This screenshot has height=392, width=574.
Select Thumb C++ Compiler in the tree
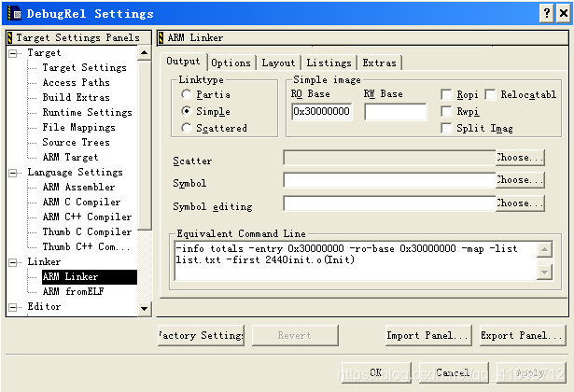87,247
